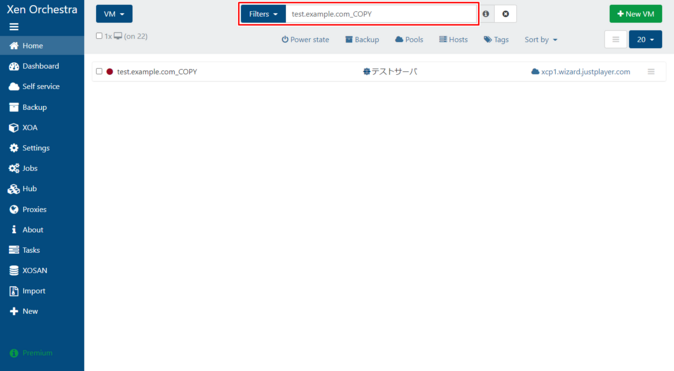The image size is (674, 371).
Task: Click the filter syntax info icon
Action: click(486, 14)
